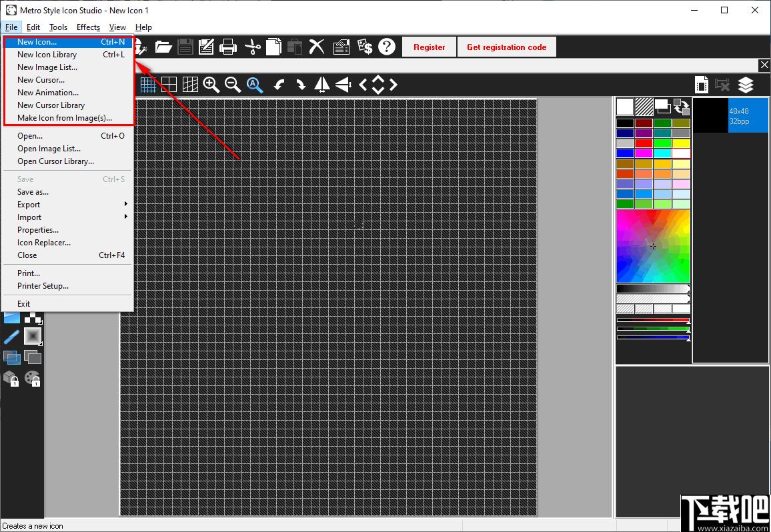The image size is (771, 532).
Task: Click the flip horizontal icon
Action: click(322, 85)
